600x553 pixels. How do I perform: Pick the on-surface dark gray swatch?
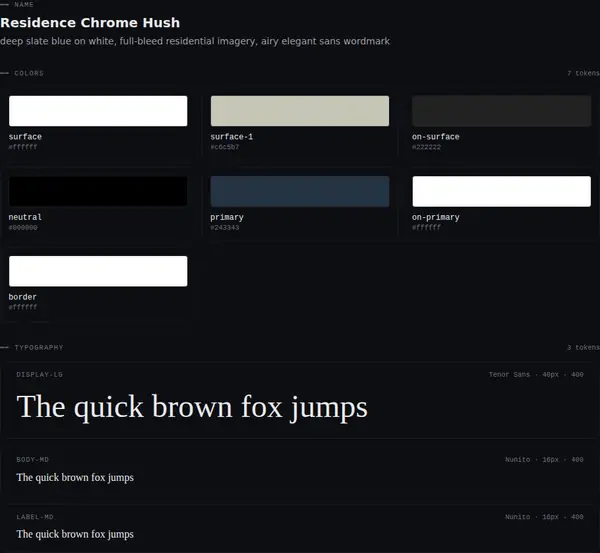pos(501,111)
